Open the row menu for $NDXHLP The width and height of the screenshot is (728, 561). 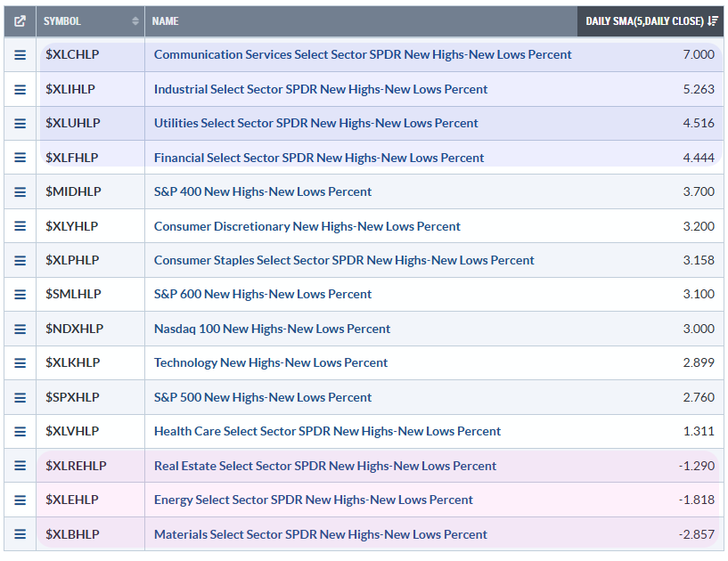pyautogui.click(x=20, y=329)
